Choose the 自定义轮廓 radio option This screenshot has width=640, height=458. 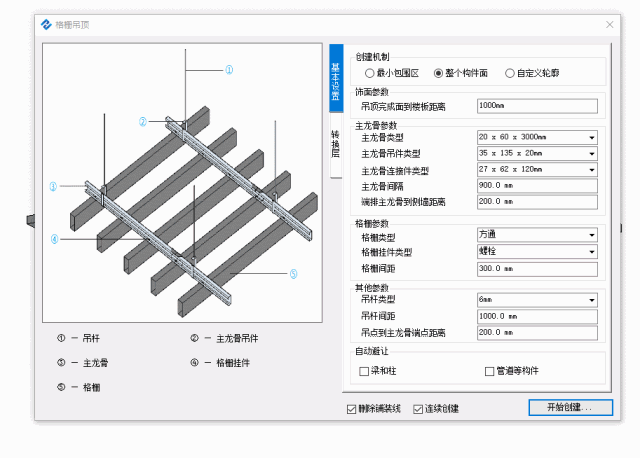click(510, 73)
